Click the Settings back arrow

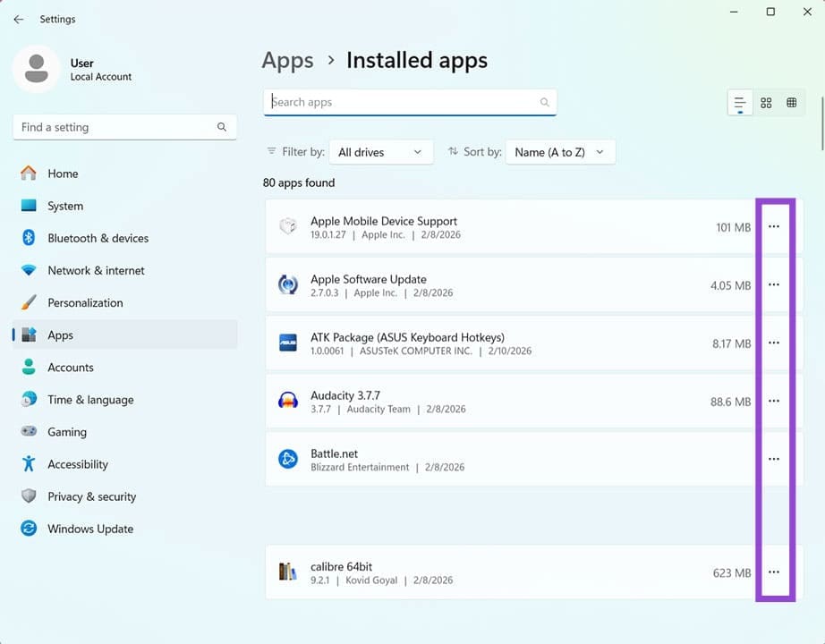[x=19, y=19]
